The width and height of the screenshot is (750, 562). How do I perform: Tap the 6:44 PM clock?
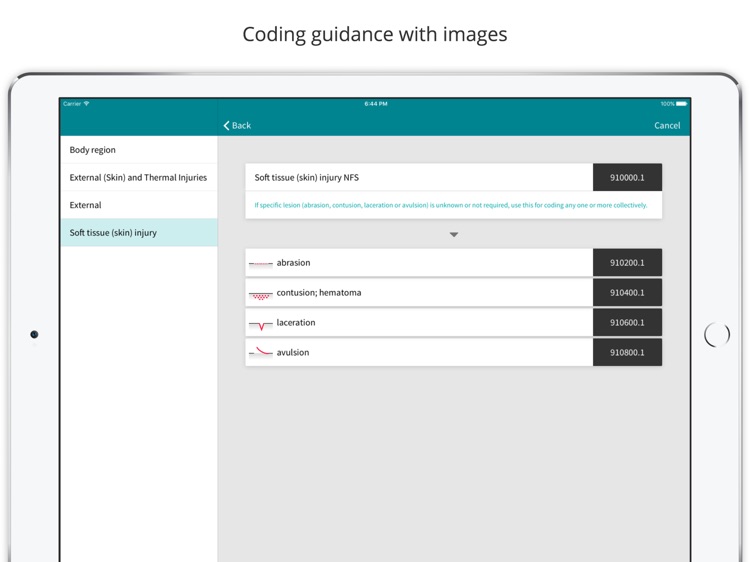pos(375,103)
